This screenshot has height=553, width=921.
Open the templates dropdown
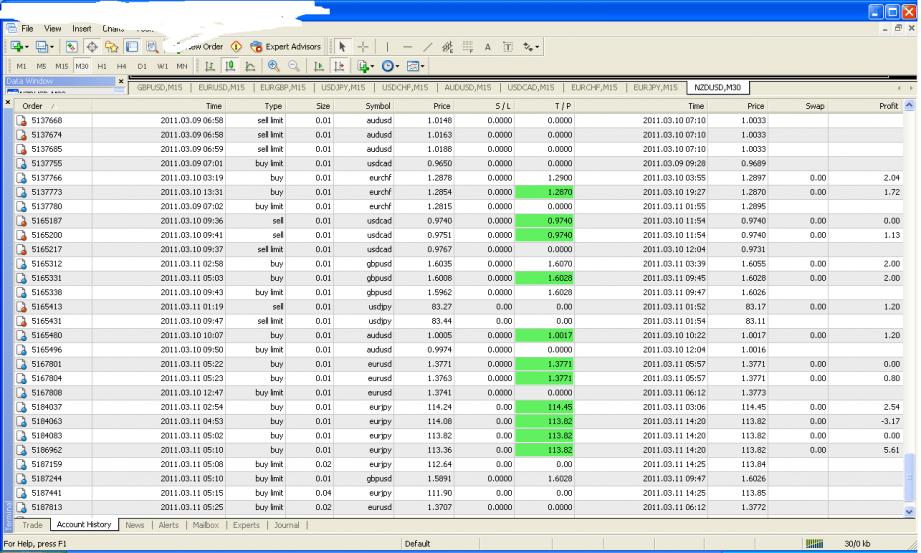[x=417, y=66]
